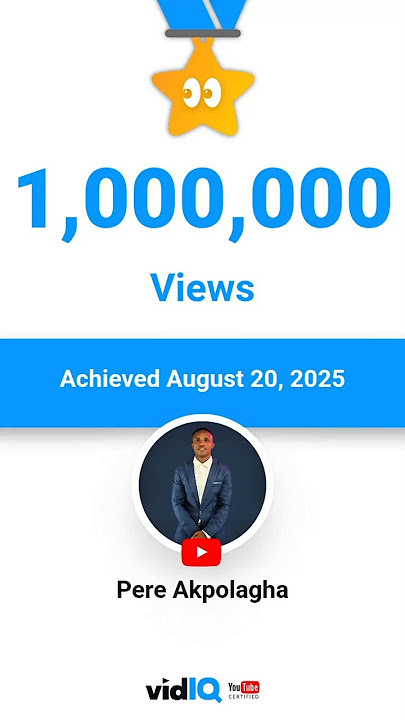Open the vidIQ logo

coord(183,690)
